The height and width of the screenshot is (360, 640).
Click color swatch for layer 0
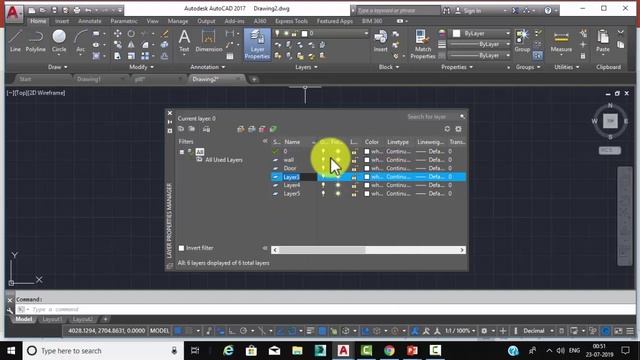(367, 151)
